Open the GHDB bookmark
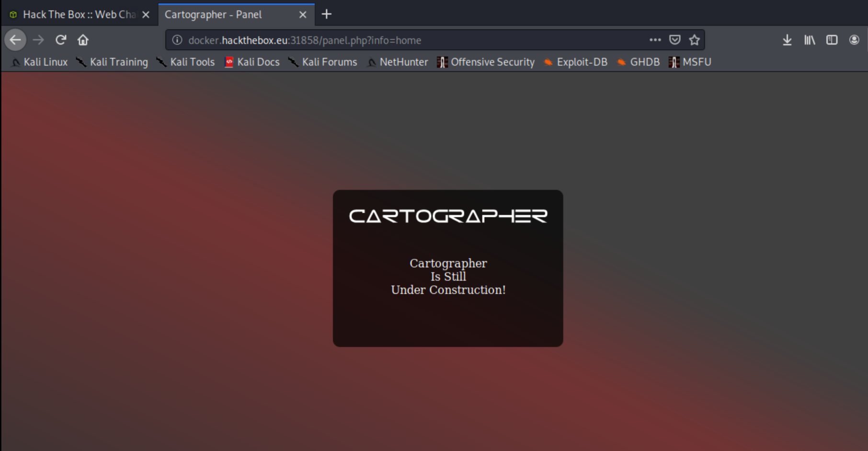 pos(639,62)
